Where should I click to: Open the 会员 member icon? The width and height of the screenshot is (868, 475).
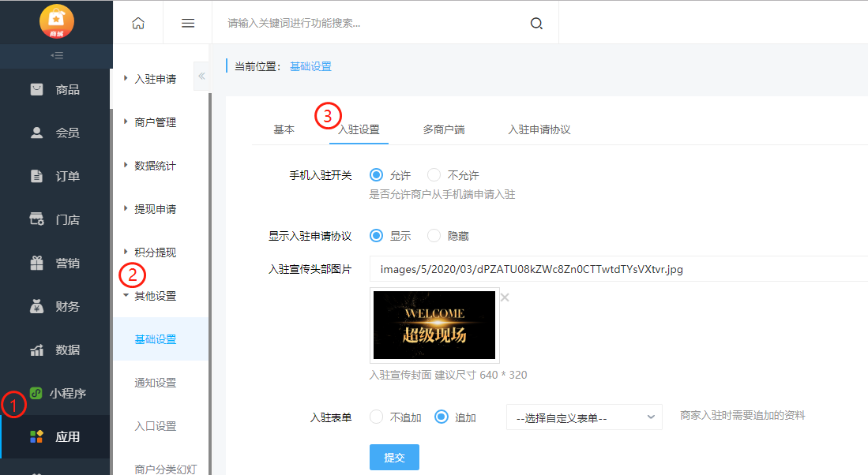[36, 133]
